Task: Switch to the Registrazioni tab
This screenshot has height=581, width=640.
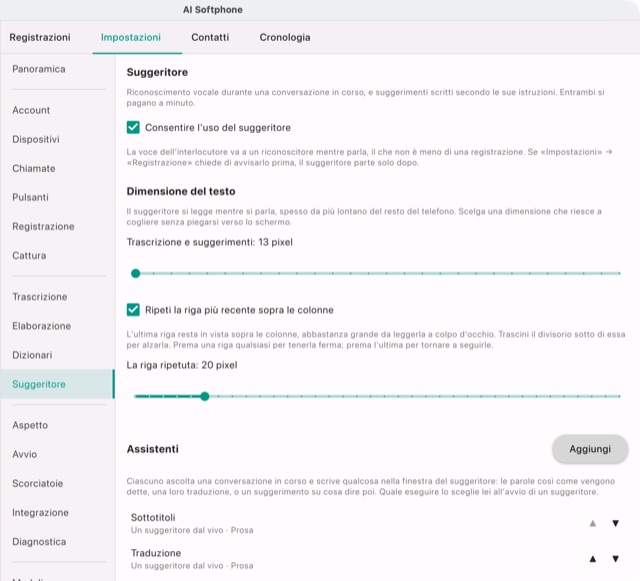Action: [x=40, y=37]
